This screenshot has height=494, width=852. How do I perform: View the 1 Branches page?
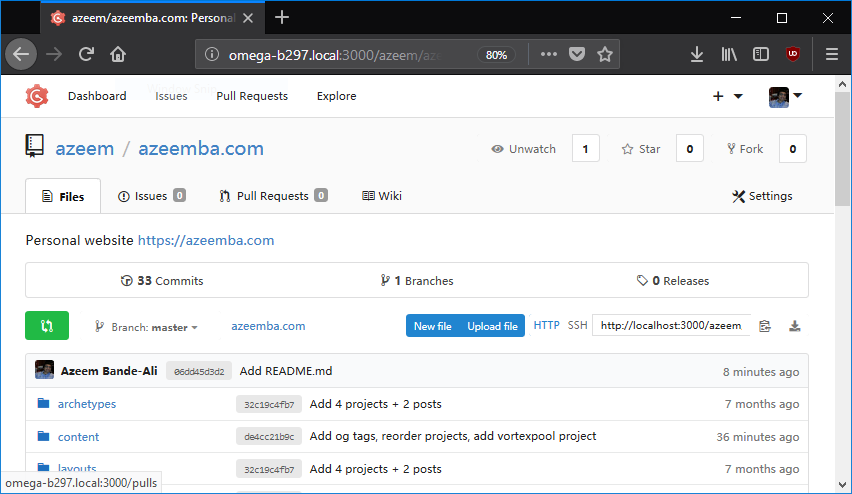(417, 280)
